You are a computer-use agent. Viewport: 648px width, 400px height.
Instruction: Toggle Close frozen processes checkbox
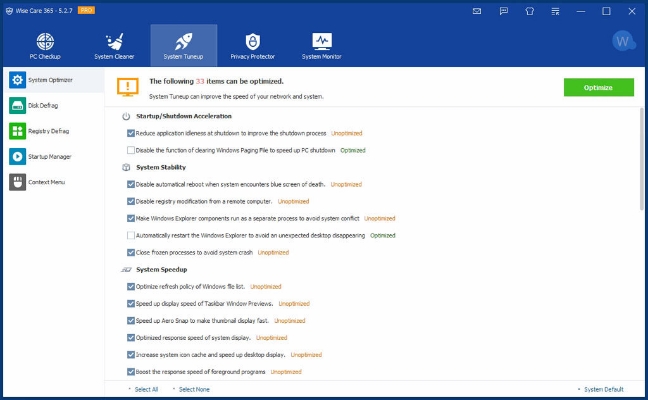[131, 252]
